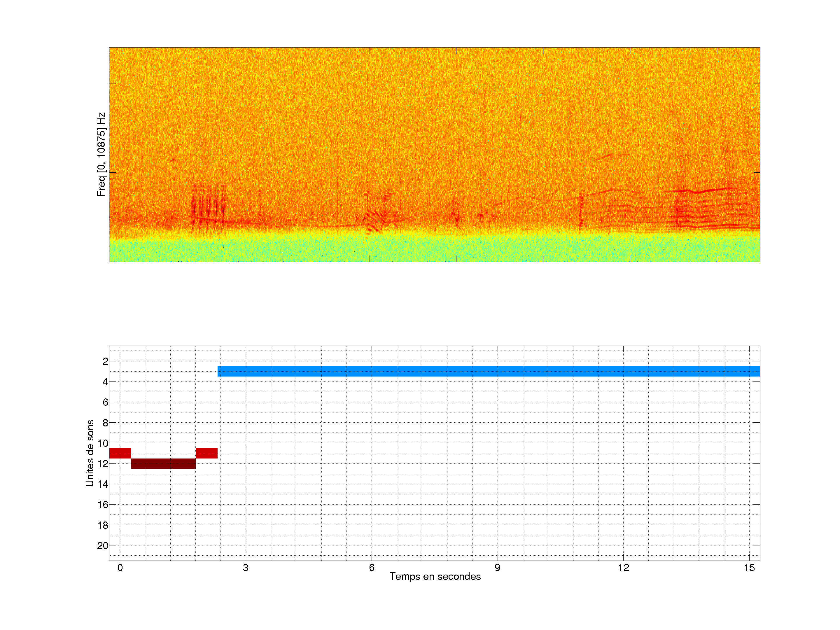Click the y-axis tick label 20
Screen dimensions: 840x630
[x=103, y=546]
